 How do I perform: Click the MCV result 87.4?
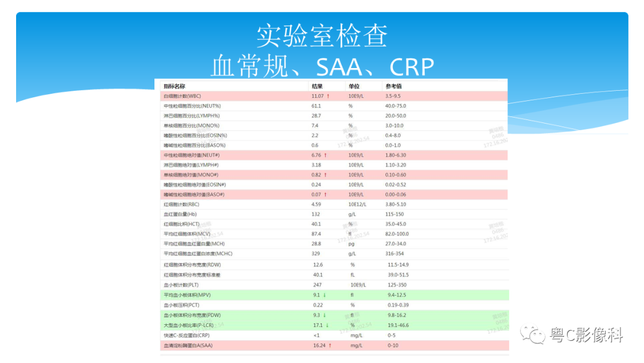click(x=316, y=234)
